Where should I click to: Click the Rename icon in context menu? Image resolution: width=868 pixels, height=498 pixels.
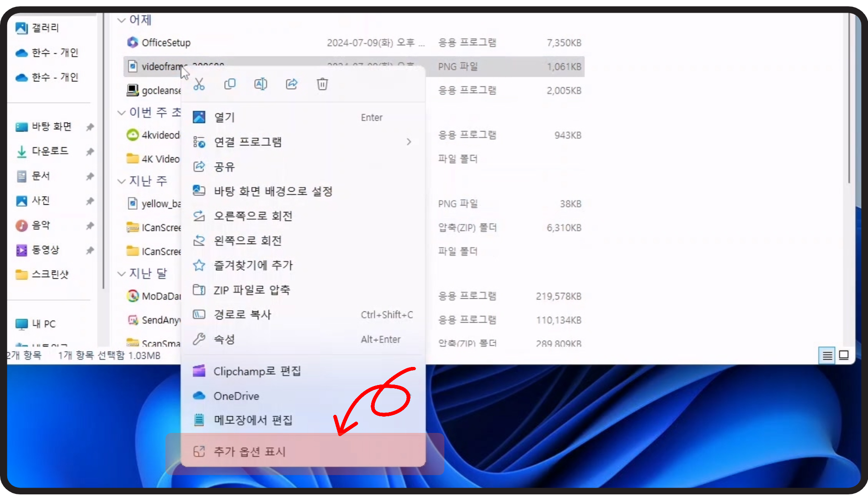[261, 84]
